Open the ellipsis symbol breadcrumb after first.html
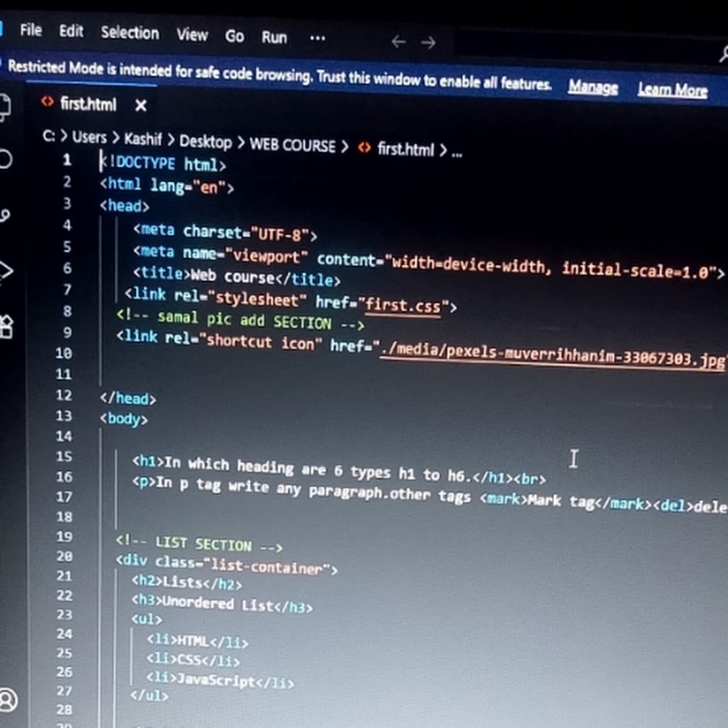 click(457, 151)
